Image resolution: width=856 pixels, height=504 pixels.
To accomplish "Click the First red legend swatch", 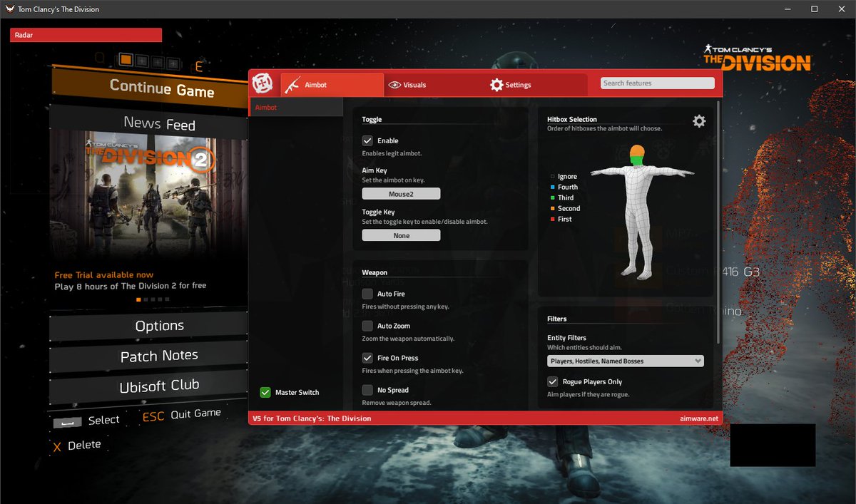I will point(552,219).
